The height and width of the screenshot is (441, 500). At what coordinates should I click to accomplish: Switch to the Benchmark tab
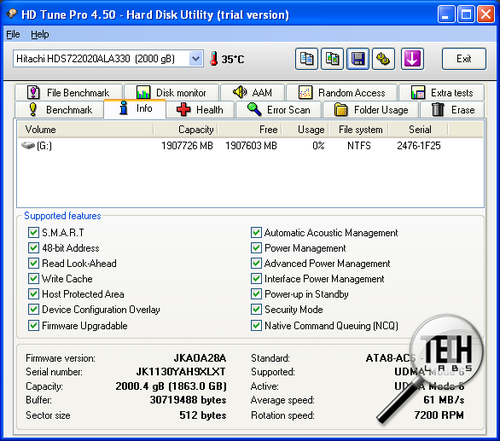click(60, 110)
